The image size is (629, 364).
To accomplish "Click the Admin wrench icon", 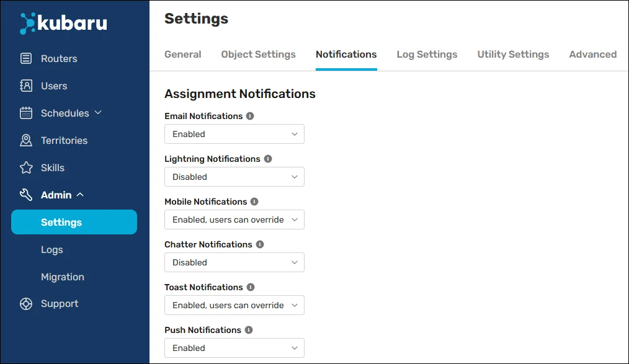I will pyautogui.click(x=26, y=195).
